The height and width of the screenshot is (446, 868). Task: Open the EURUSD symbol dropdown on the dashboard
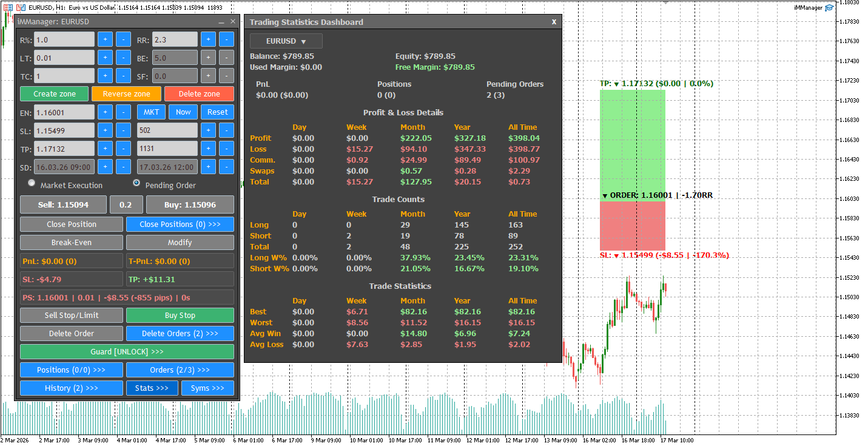coord(285,40)
